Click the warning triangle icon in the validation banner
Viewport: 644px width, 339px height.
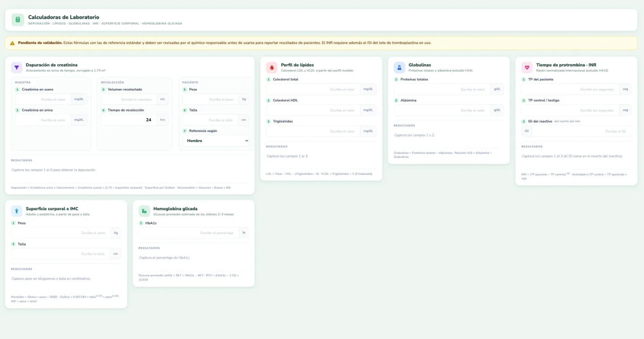pyautogui.click(x=13, y=43)
